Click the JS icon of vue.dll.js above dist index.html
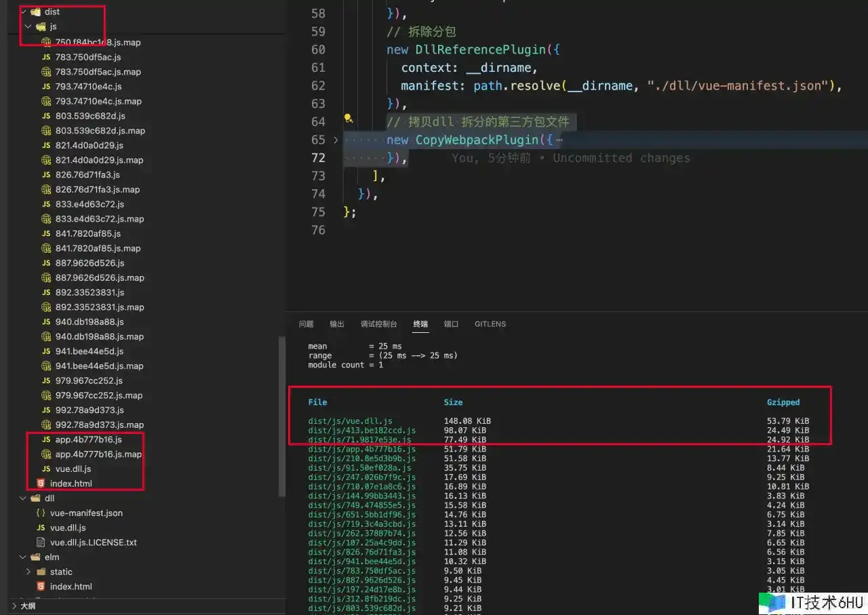Viewport: 868px width, 615px height. 46,469
